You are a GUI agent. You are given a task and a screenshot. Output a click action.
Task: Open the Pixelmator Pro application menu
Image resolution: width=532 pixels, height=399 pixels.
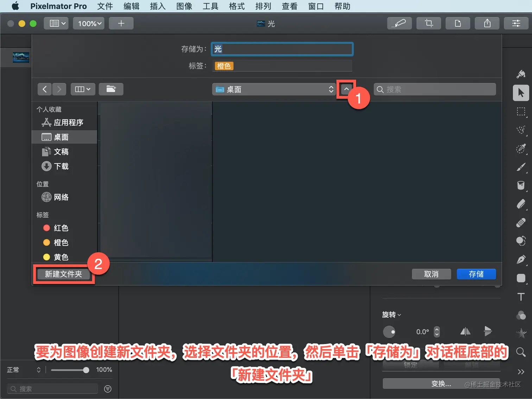click(x=58, y=6)
